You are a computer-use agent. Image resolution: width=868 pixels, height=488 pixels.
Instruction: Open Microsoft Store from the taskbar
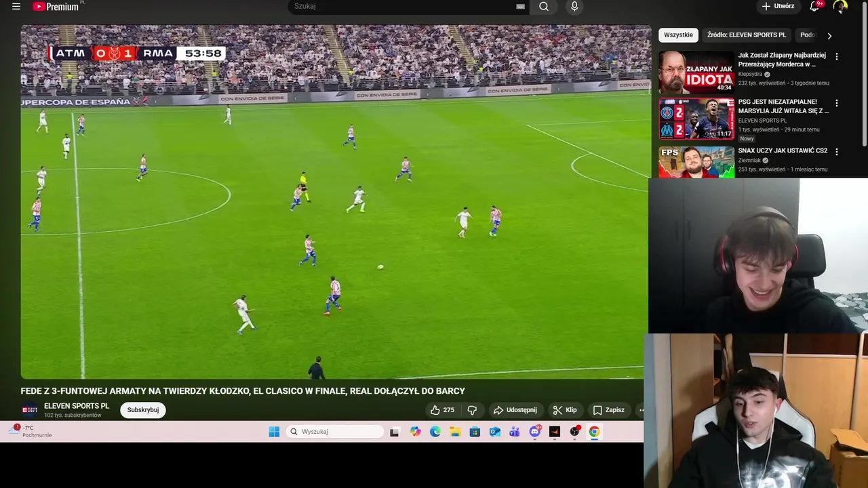[475, 432]
